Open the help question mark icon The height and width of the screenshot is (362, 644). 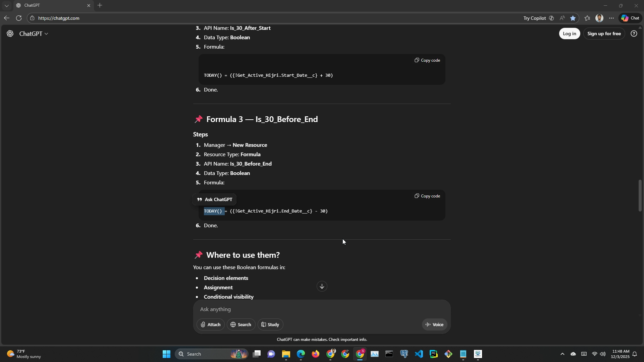pyautogui.click(x=634, y=34)
